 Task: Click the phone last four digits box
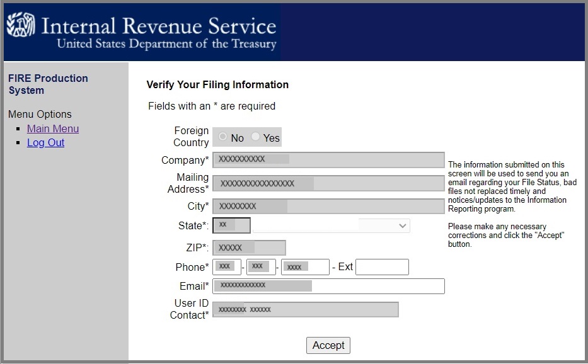tap(305, 267)
